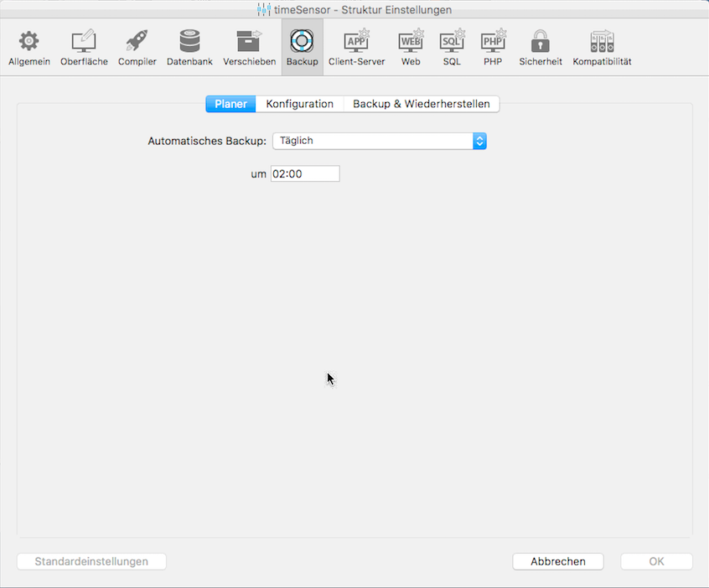This screenshot has height=588, width=709.
Task: Click the 'Automatisches Backup:' label
Action: coord(207,141)
